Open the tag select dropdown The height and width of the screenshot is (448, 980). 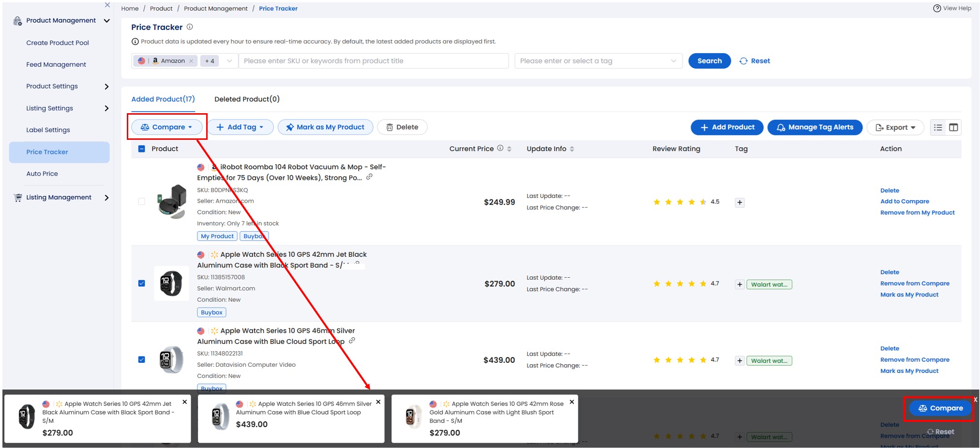[598, 61]
